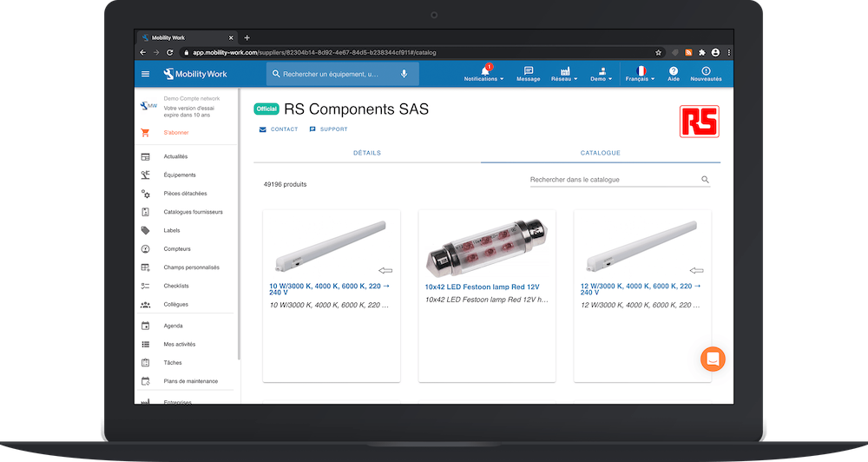Click the browser reload button
The image size is (868, 462).
click(x=170, y=53)
